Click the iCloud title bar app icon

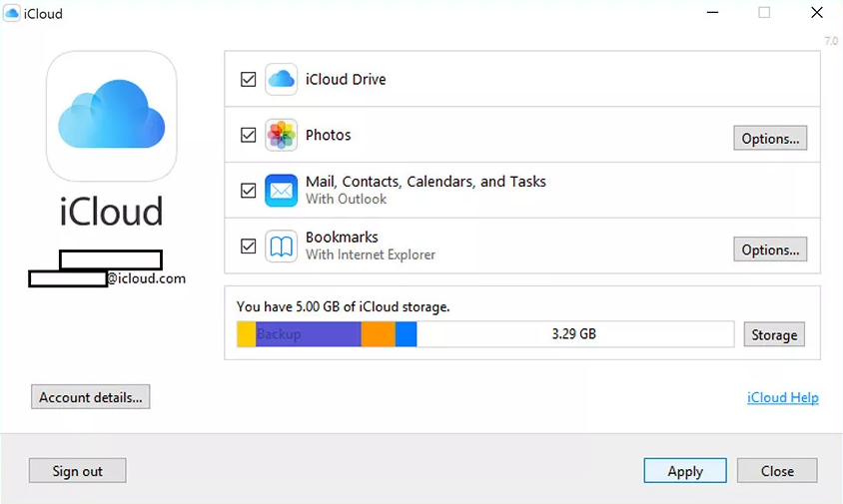(x=11, y=13)
